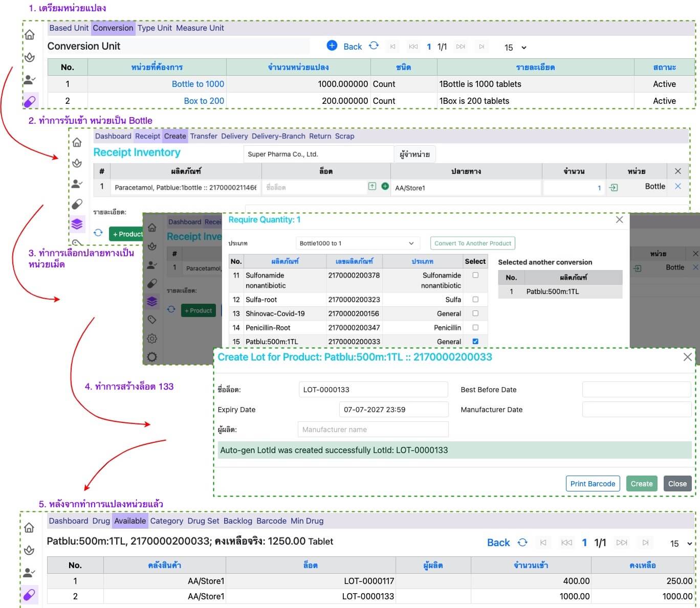
Task: Uncheck the Patblu:500m:1TL select checkbox
Action: [x=475, y=341]
